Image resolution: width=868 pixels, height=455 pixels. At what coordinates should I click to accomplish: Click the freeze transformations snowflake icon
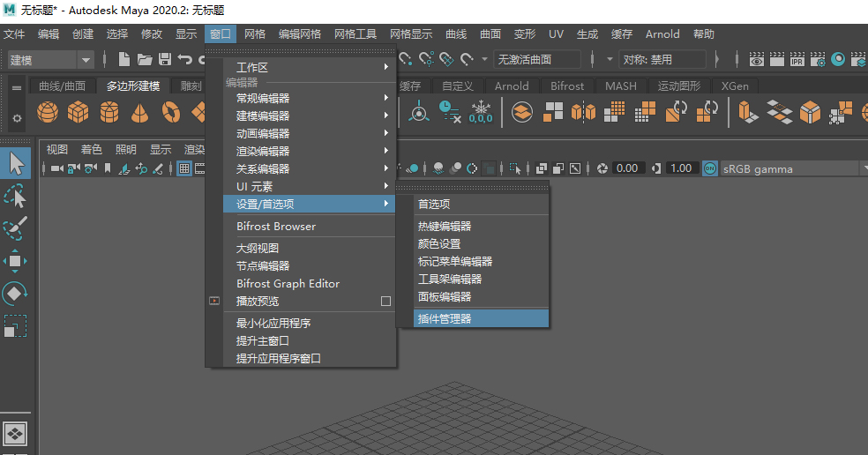click(481, 112)
